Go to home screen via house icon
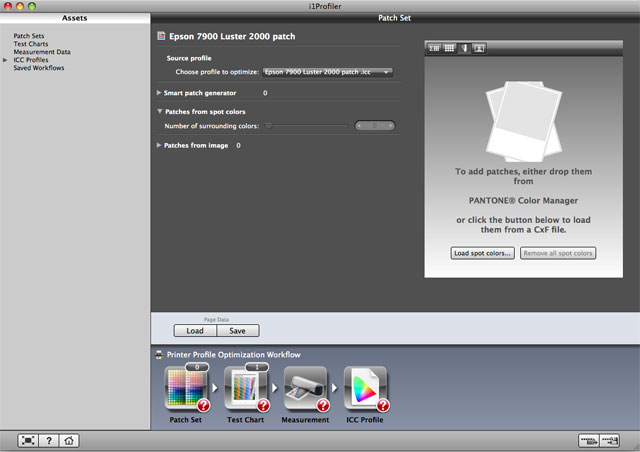The height and width of the screenshot is (452, 640). (x=69, y=441)
